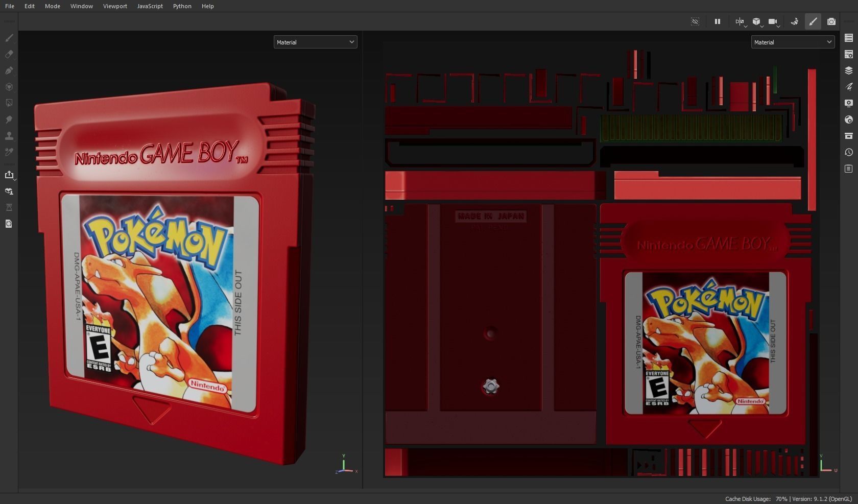The height and width of the screenshot is (504, 858).
Task: Open the Viewport menu
Action: [x=115, y=6]
